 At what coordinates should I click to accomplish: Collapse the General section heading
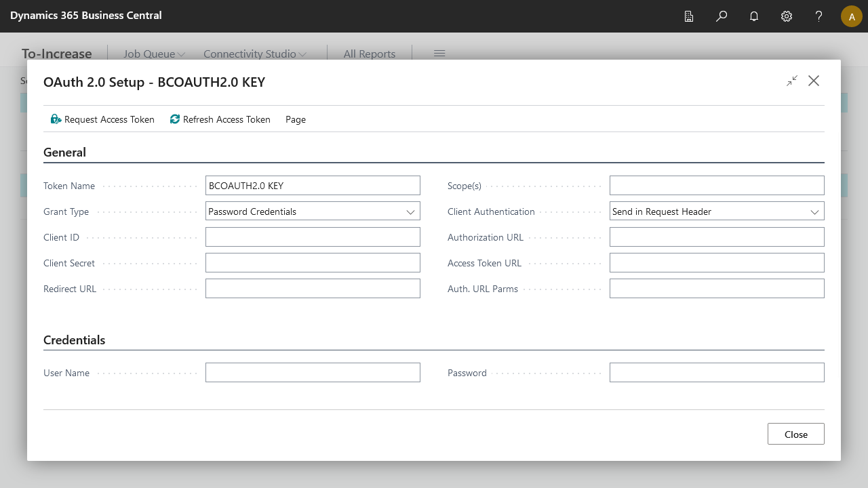pyautogui.click(x=64, y=152)
